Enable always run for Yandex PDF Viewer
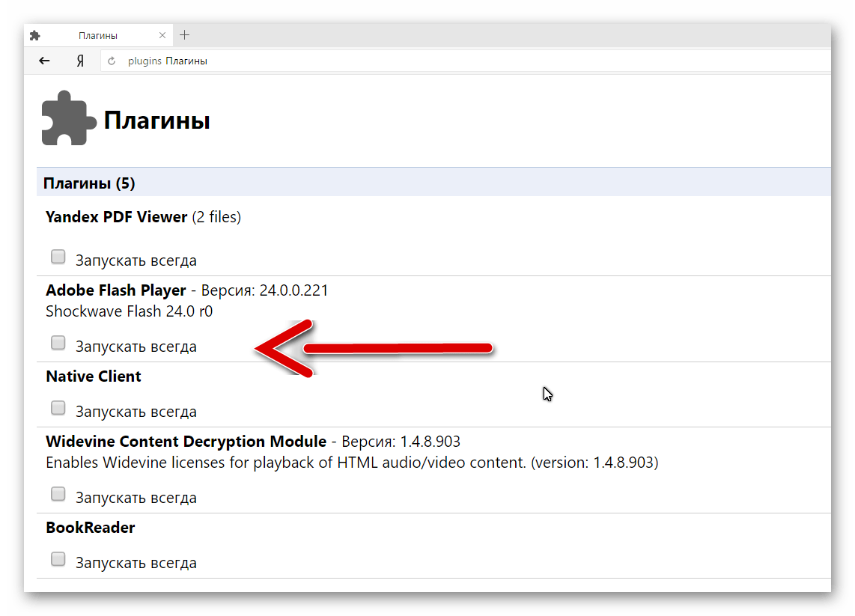 (x=58, y=257)
